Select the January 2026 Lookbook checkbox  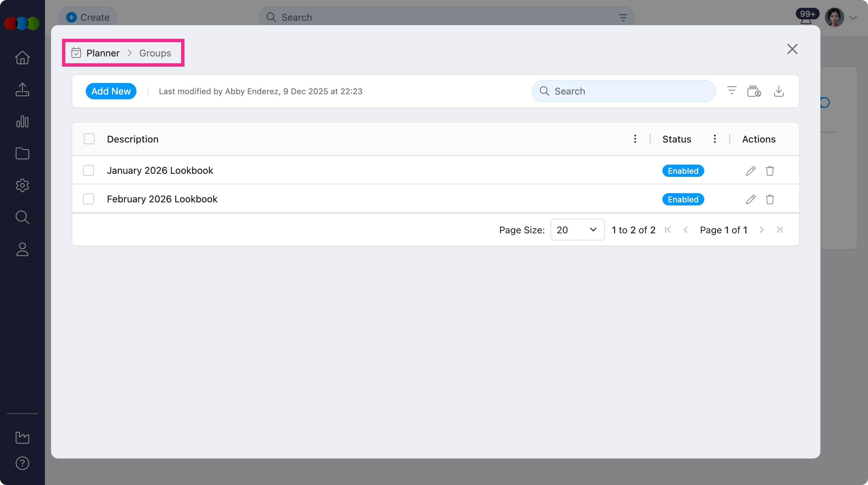pos(89,170)
